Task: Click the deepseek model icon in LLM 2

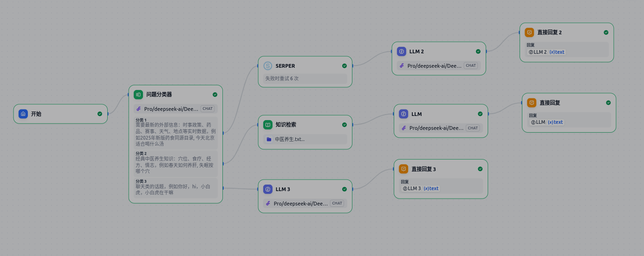Action: tap(402, 66)
